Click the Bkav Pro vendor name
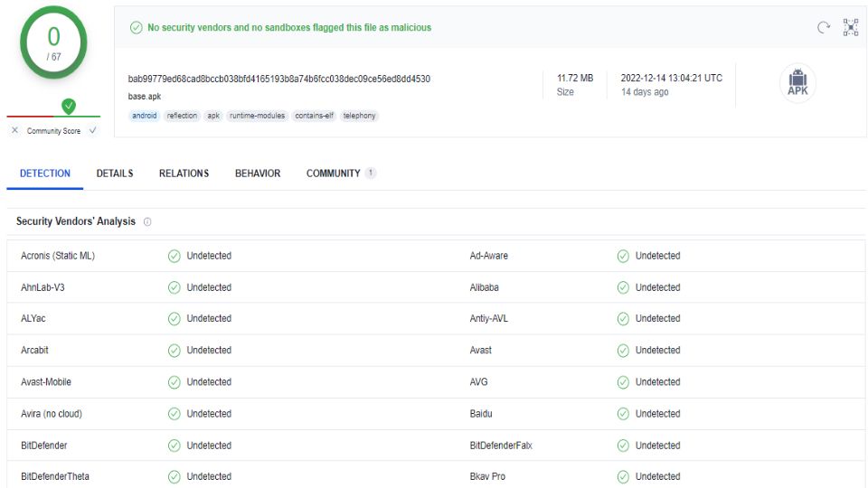The width and height of the screenshot is (868, 488). tap(487, 476)
